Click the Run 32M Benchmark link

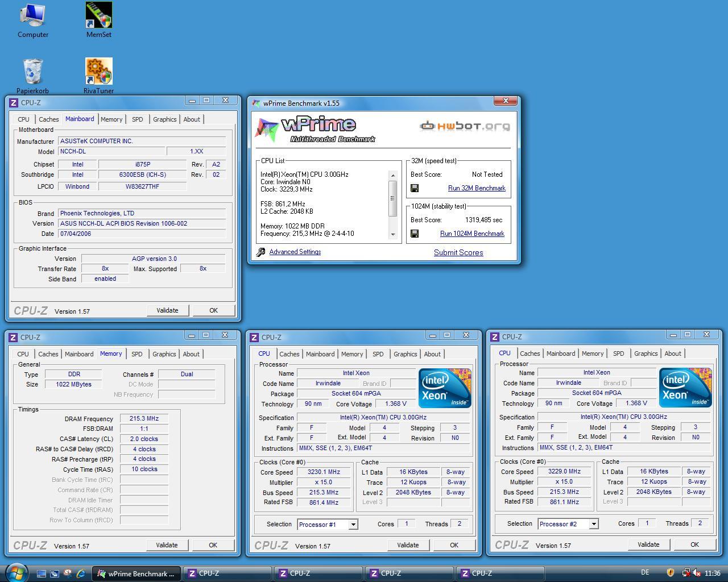[x=477, y=188]
